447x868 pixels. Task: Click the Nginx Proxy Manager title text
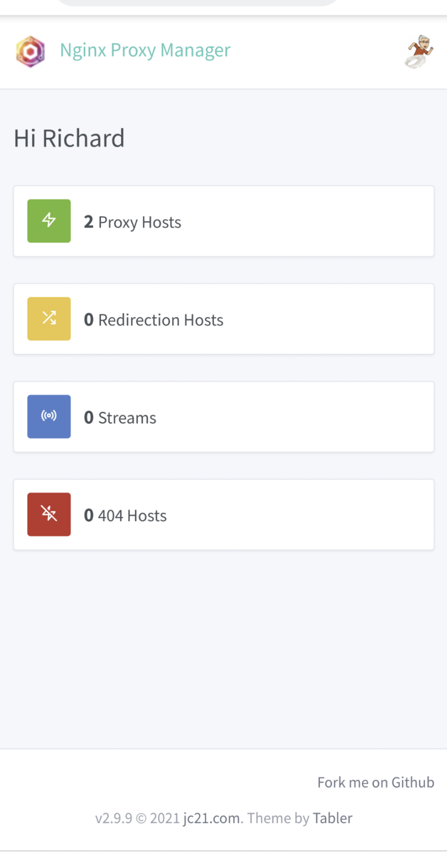(x=145, y=50)
